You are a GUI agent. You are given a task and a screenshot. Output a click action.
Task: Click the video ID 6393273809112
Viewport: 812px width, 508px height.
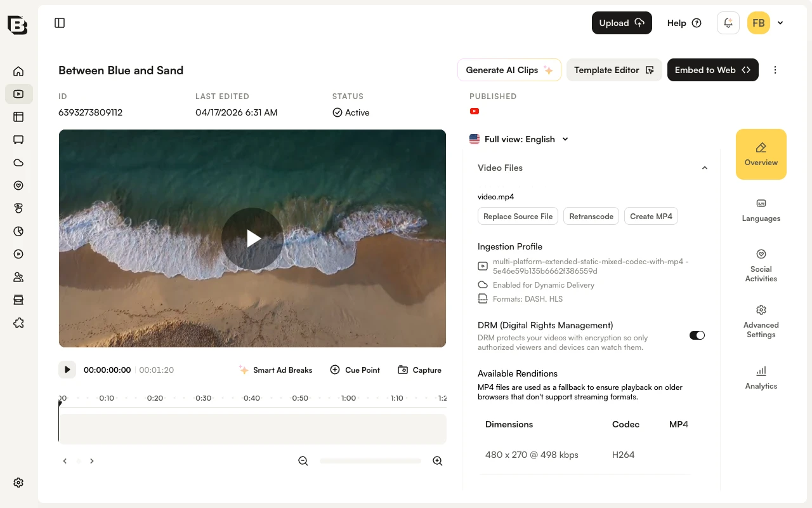pyautogui.click(x=91, y=112)
